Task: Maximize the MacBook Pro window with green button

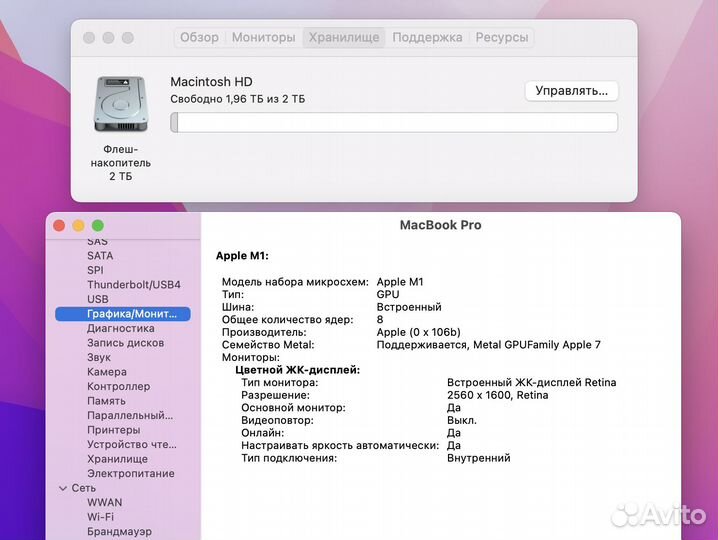Action: 98,225
